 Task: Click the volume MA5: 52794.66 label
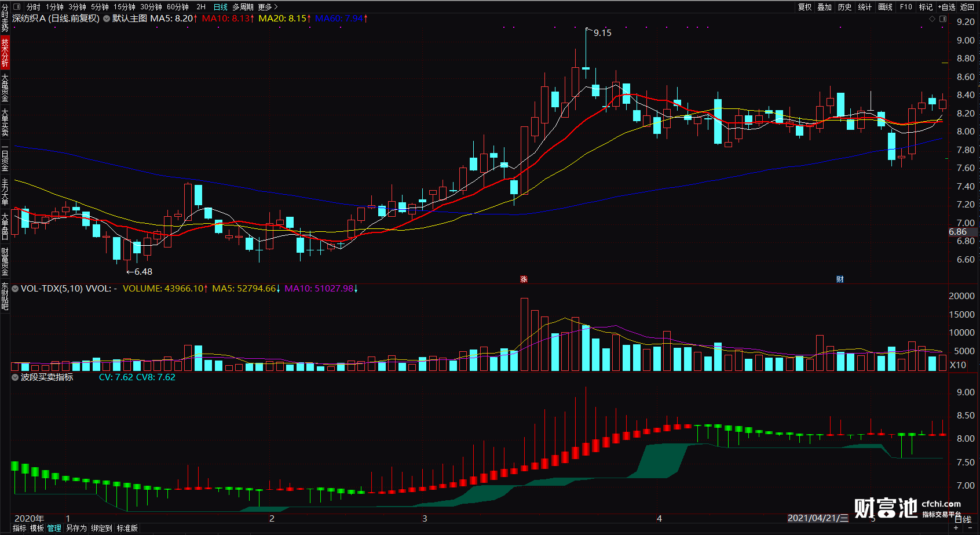pyautogui.click(x=246, y=289)
